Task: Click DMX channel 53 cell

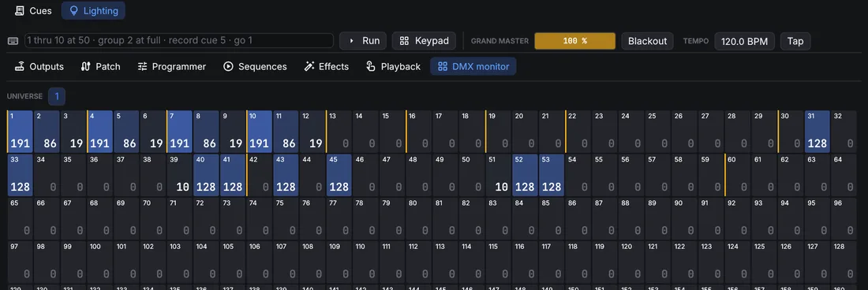Action: point(552,175)
